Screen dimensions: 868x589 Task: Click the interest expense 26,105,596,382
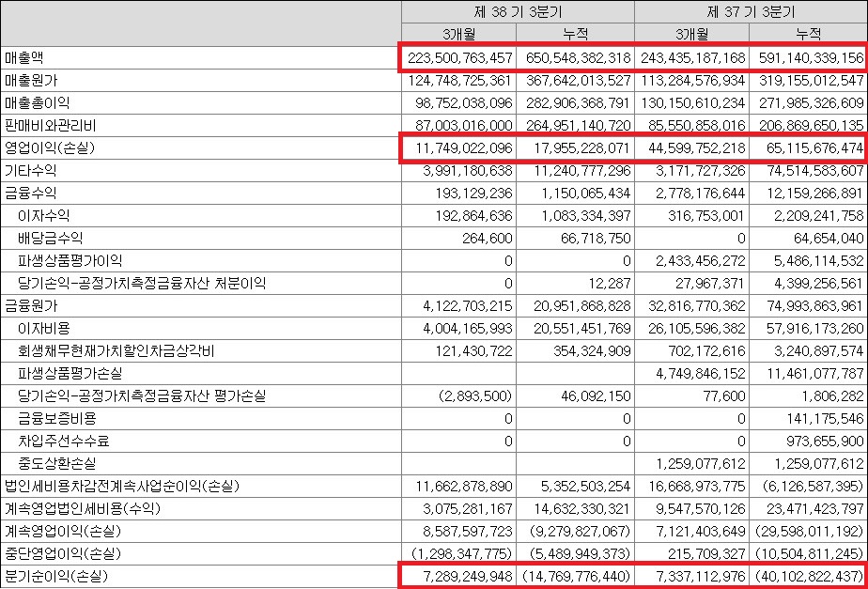(696, 330)
